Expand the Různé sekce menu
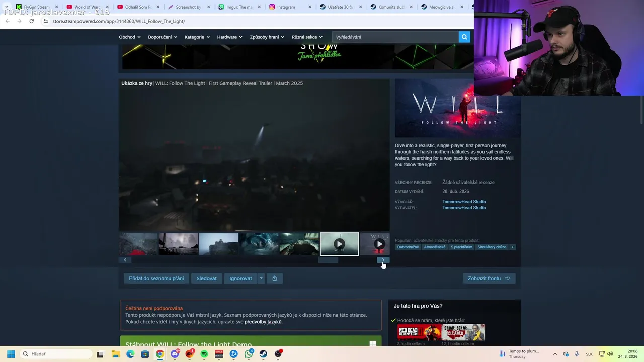 [x=307, y=37]
